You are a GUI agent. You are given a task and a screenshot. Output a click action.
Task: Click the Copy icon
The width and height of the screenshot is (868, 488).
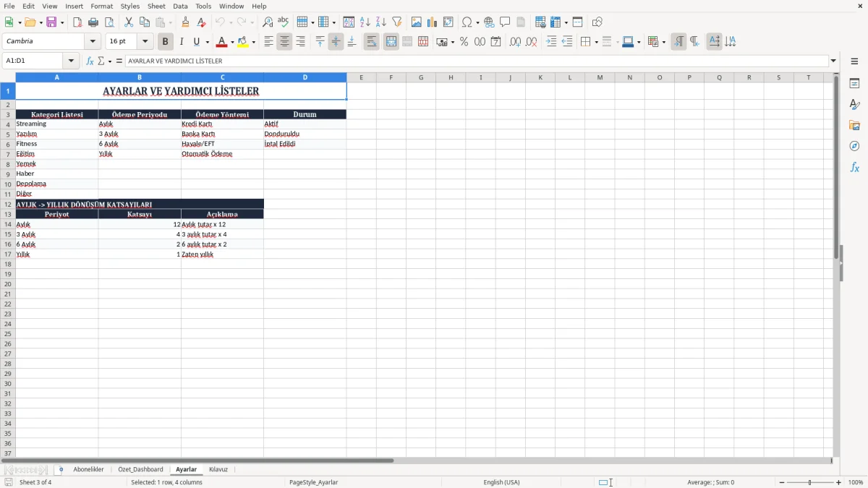click(145, 22)
